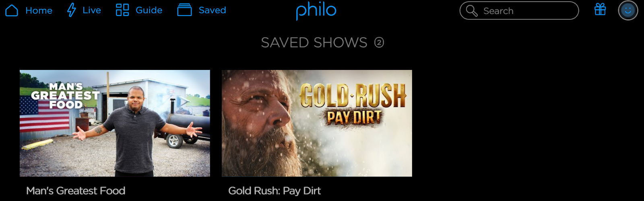Viewport: 644px width, 201px height.
Task: Click the Live lightning bolt icon
Action: coord(72,10)
